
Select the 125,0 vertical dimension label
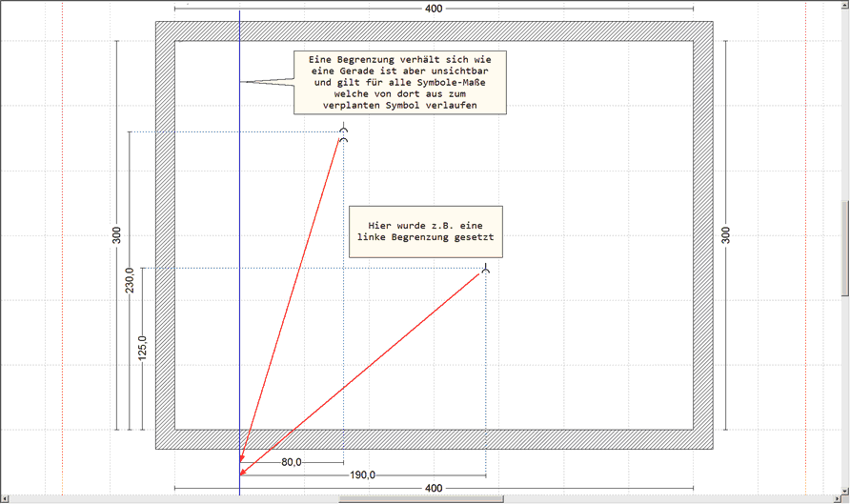[x=143, y=350]
